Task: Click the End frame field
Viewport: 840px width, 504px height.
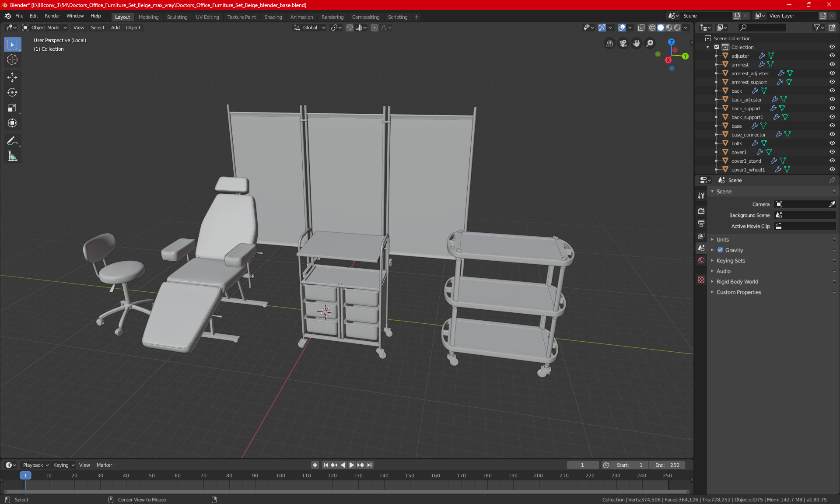Action: click(667, 465)
